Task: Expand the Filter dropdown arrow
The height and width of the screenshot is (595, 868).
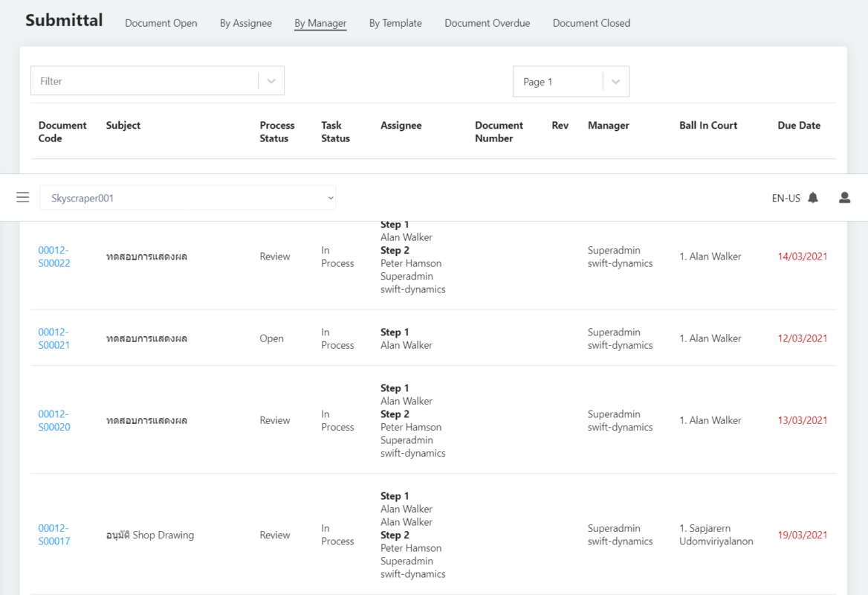Action: pyautogui.click(x=271, y=80)
